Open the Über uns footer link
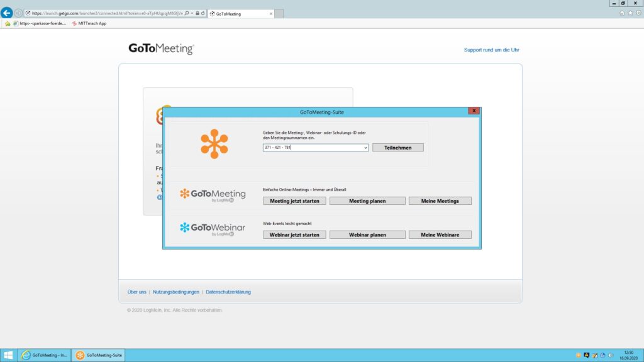 coord(136,292)
